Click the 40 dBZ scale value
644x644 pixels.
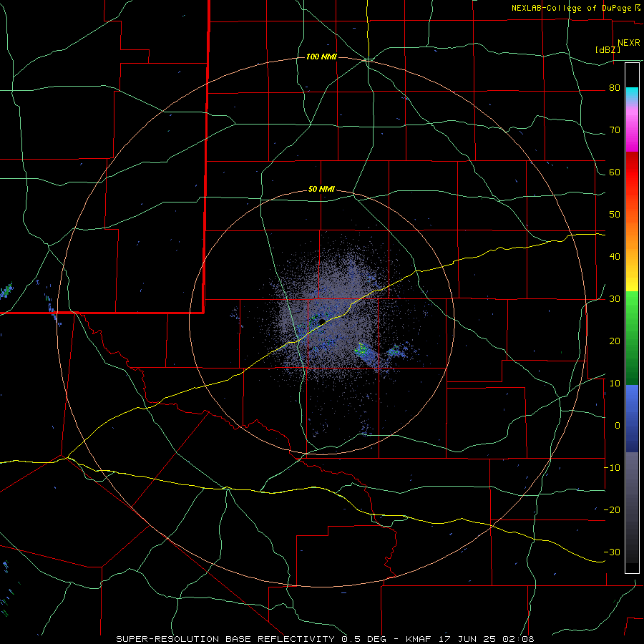[615, 257]
